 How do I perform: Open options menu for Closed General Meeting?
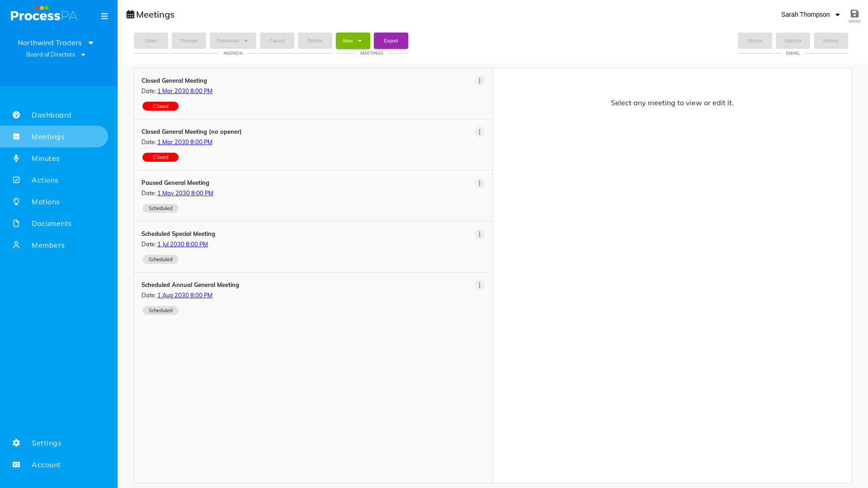point(480,81)
